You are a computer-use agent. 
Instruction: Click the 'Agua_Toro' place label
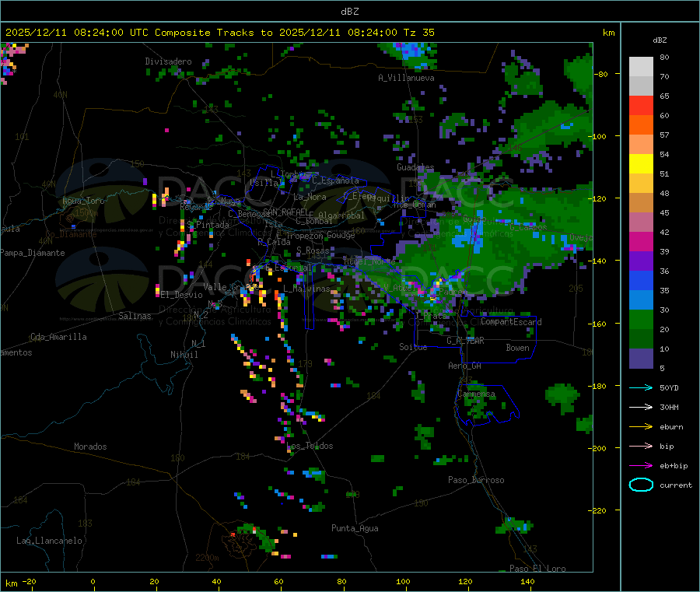[83, 201]
